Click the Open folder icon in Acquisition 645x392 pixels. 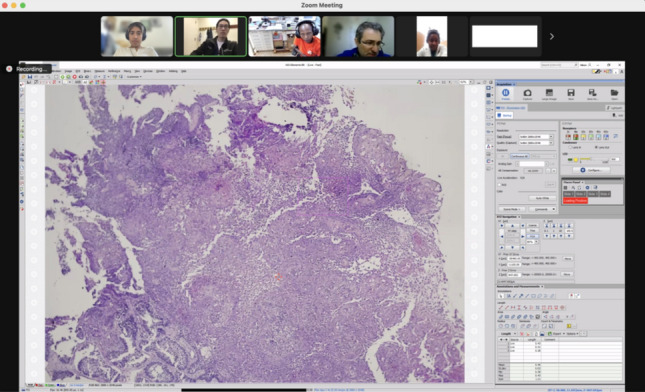pos(614,93)
